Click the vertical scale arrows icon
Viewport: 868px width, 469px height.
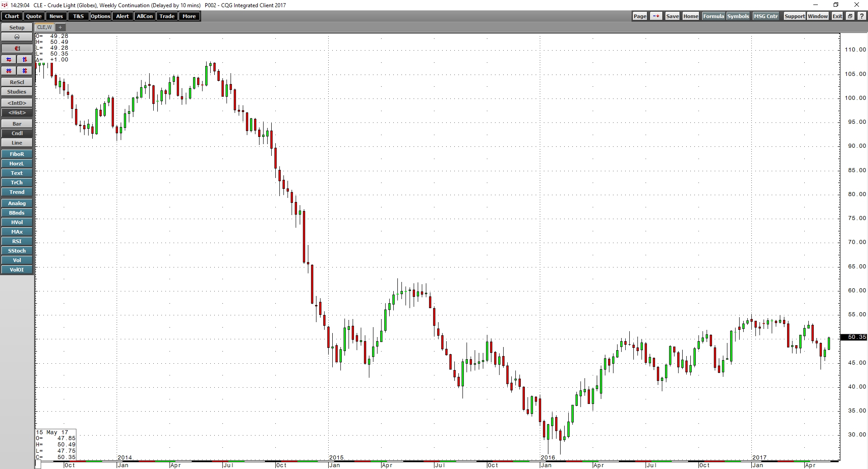pyautogui.click(x=24, y=59)
